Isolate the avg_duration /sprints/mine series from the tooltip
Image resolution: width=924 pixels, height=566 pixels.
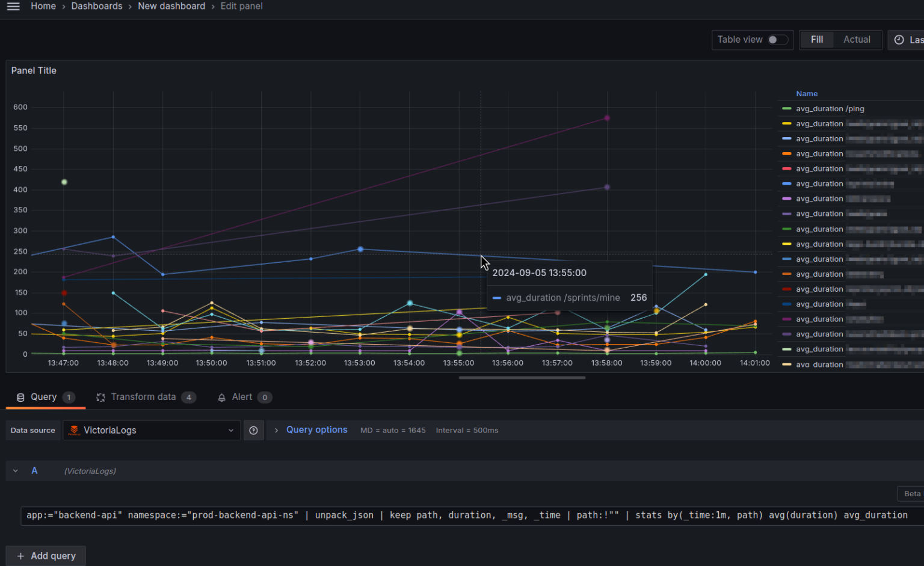[x=563, y=297]
